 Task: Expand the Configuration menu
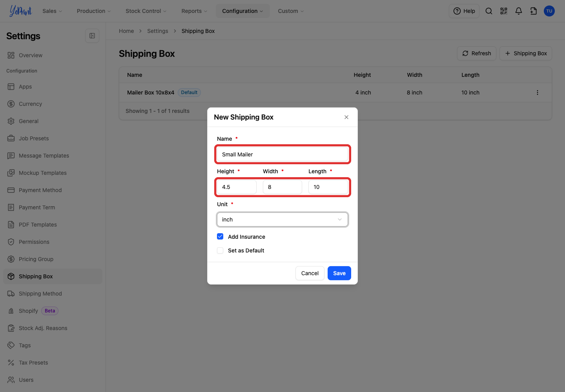(x=242, y=11)
